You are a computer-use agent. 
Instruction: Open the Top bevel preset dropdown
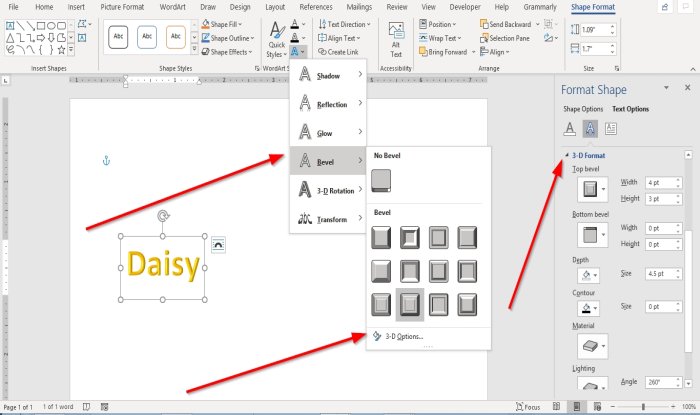tap(592, 189)
